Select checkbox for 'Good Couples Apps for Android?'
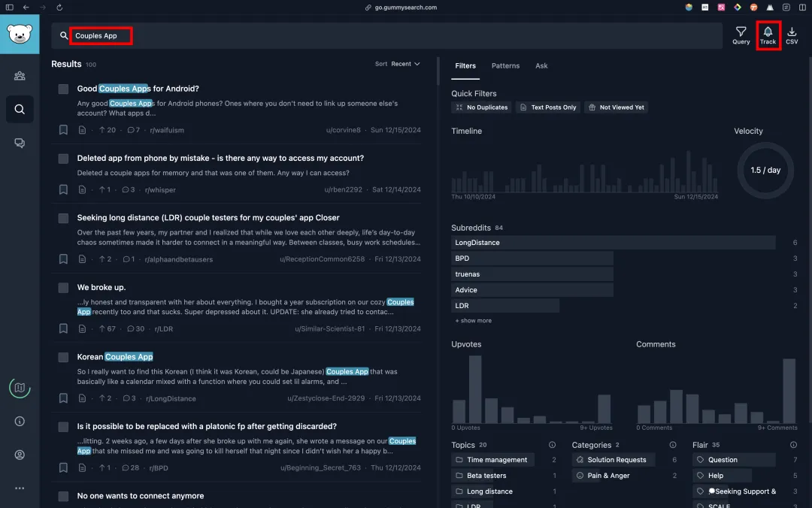812x508 pixels. click(63, 89)
